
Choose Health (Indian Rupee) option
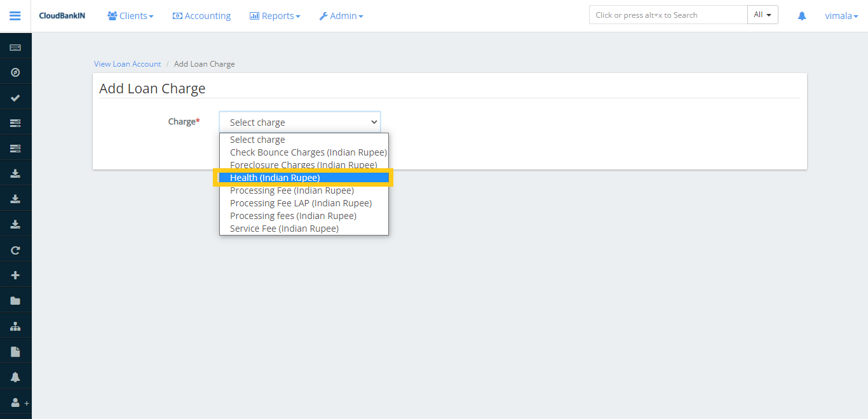click(275, 178)
